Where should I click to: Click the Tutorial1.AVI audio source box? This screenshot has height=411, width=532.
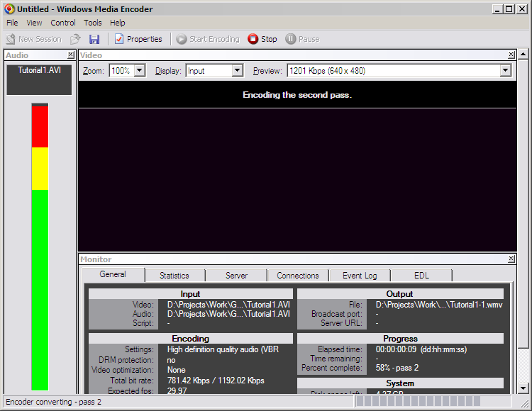point(39,79)
